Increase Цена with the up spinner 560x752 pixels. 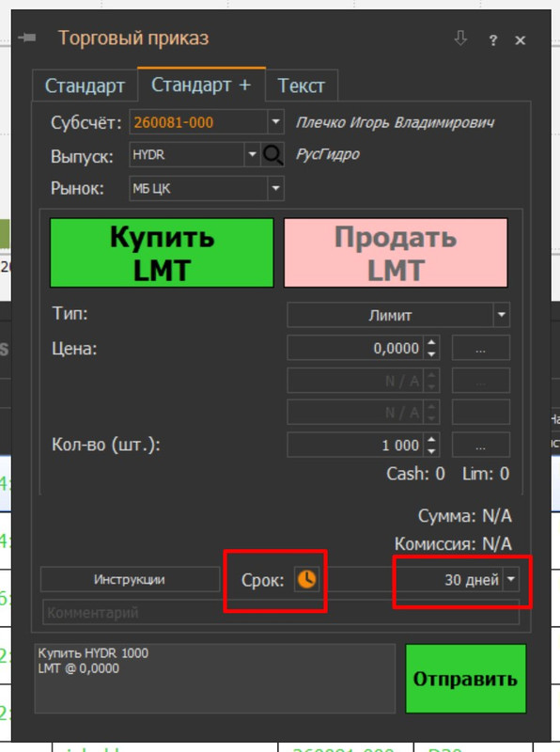431,342
